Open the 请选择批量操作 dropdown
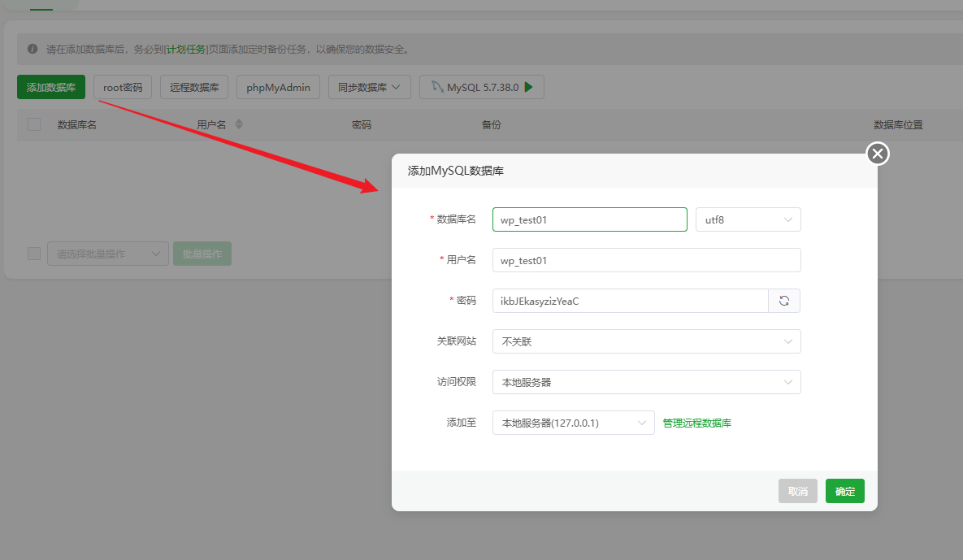The height and width of the screenshot is (560, 963). [108, 254]
